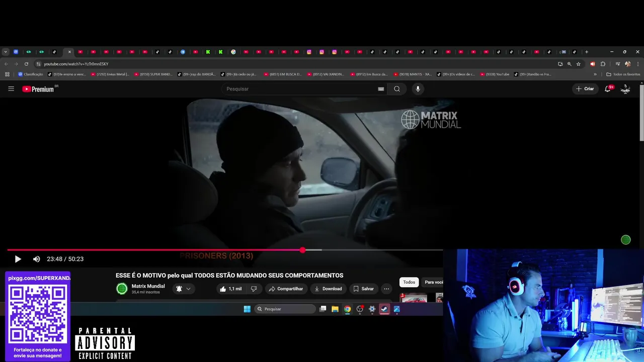Screen dimensions: 644x362
Task: Open the rap do XANDÃ bookmark
Action: [x=196, y=74]
